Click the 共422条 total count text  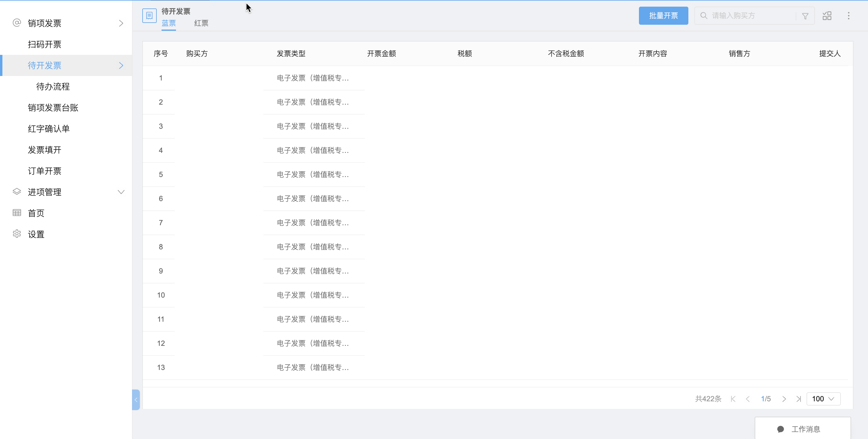pyautogui.click(x=708, y=399)
